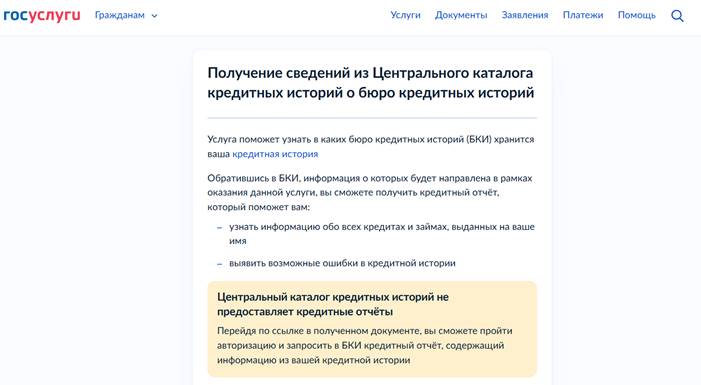
Task: Click the Гражданам label
Action: click(120, 15)
